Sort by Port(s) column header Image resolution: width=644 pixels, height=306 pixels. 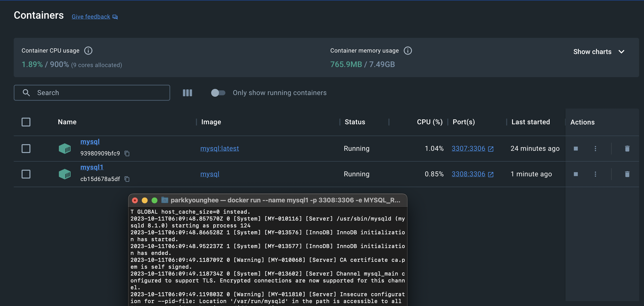click(x=464, y=122)
